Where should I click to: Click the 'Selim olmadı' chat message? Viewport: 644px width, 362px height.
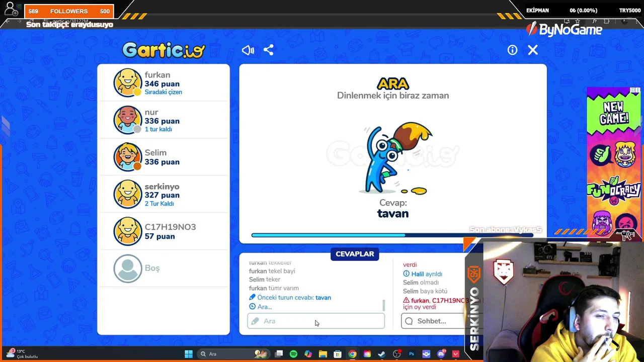click(x=421, y=283)
